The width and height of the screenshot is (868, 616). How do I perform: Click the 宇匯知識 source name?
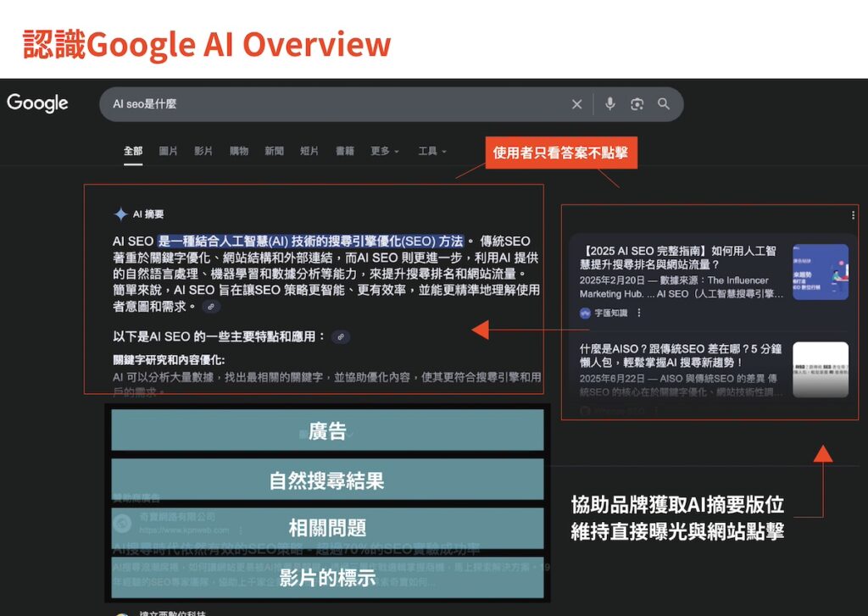611,314
